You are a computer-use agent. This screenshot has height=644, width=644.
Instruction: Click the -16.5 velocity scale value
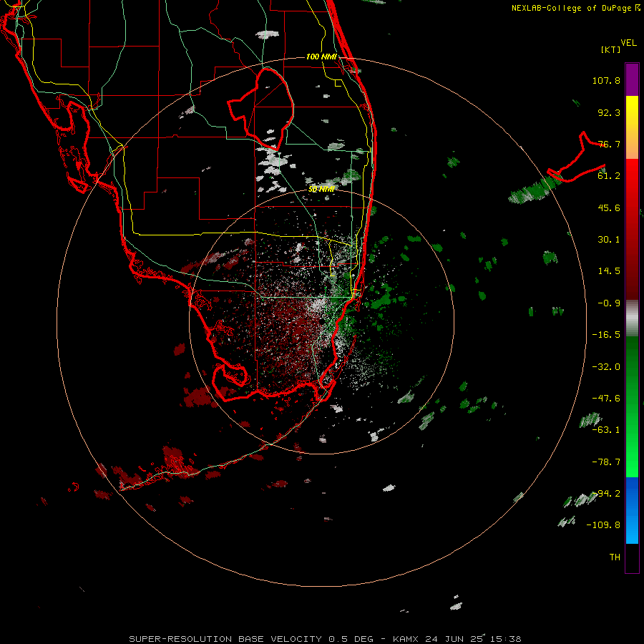606,335
